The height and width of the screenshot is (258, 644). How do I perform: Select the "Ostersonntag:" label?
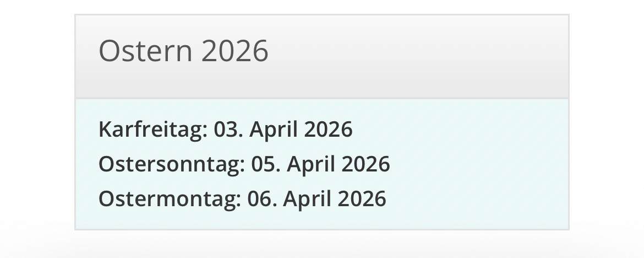pos(171,164)
